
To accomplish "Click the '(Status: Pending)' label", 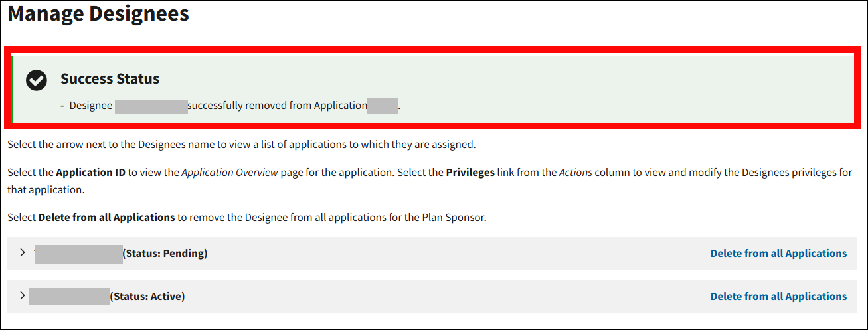I will coord(165,254).
